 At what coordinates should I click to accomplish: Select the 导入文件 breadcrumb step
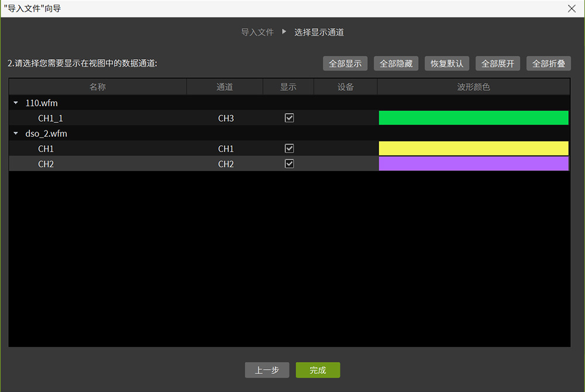257,32
